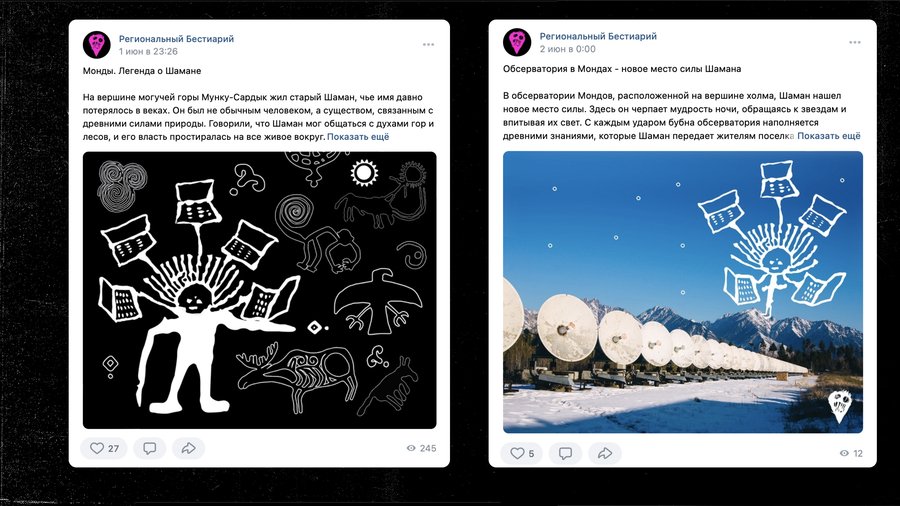Click the 2 июн в 0:00 timestamp
900x506 pixels.
click(x=567, y=49)
